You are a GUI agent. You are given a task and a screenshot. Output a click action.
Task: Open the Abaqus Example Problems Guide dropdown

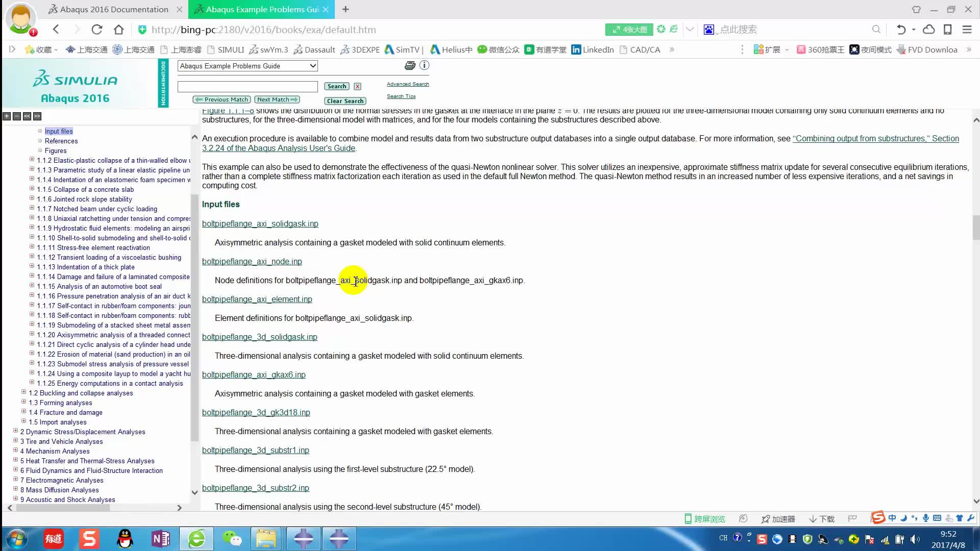coord(248,66)
